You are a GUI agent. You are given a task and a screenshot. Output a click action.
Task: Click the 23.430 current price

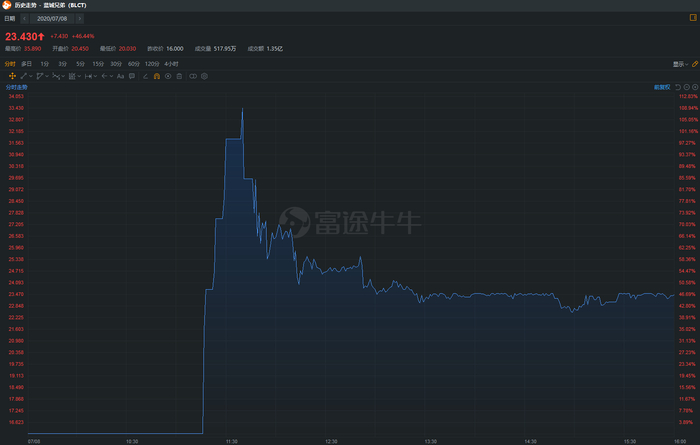pos(21,37)
